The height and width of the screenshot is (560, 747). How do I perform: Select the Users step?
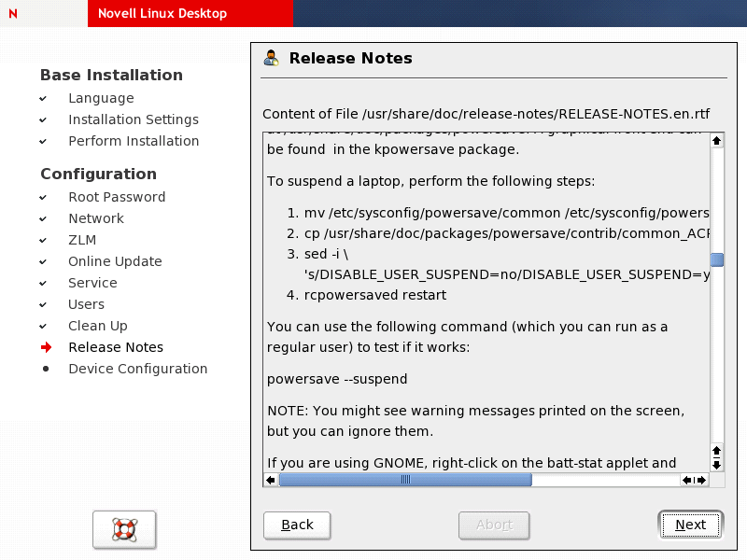[x=86, y=304]
